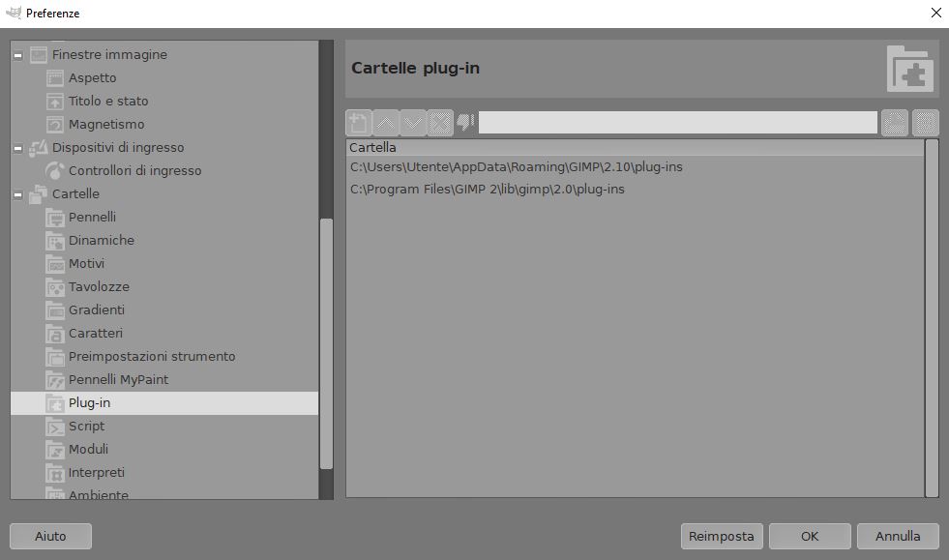
Task: Click the Annulla button
Action: pos(898,537)
